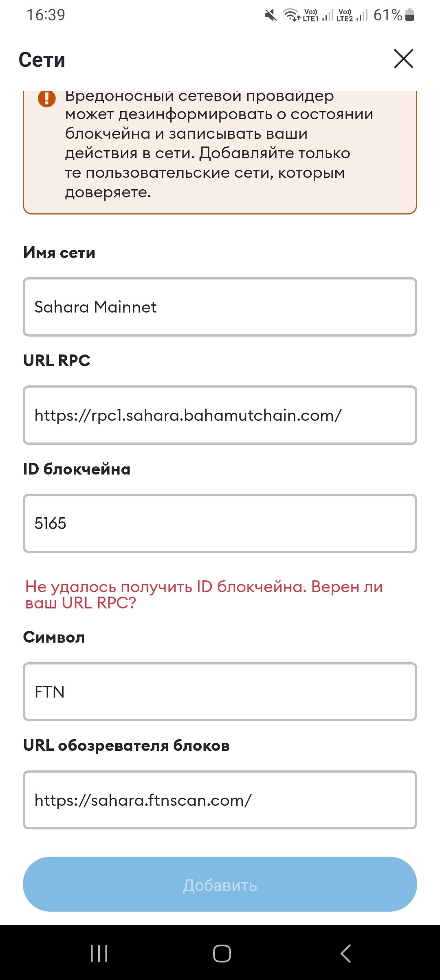Tap the red chain ID error message
The width and height of the screenshot is (440, 980).
[204, 595]
